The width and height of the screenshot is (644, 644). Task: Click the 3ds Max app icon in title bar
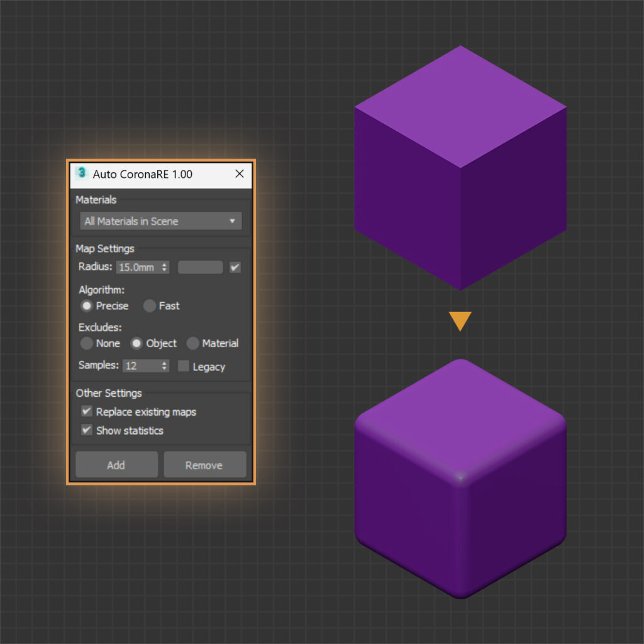point(82,174)
